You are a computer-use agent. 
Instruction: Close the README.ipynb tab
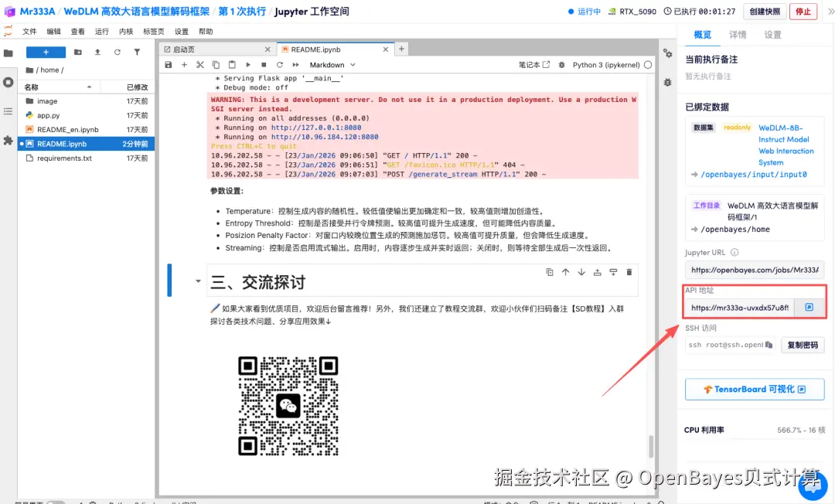[386, 49]
